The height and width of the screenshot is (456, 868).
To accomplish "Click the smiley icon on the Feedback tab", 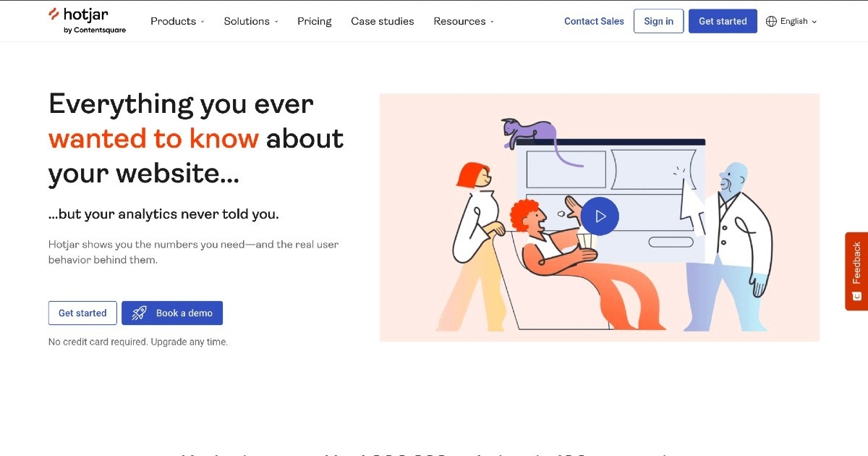I will (x=856, y=295).
